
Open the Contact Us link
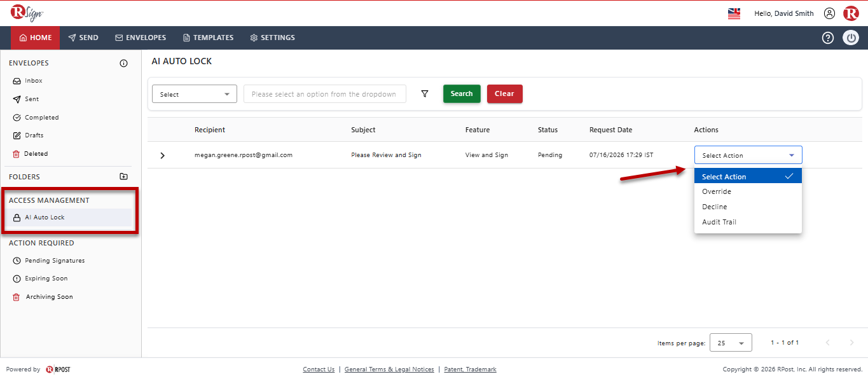click(319, 369)
